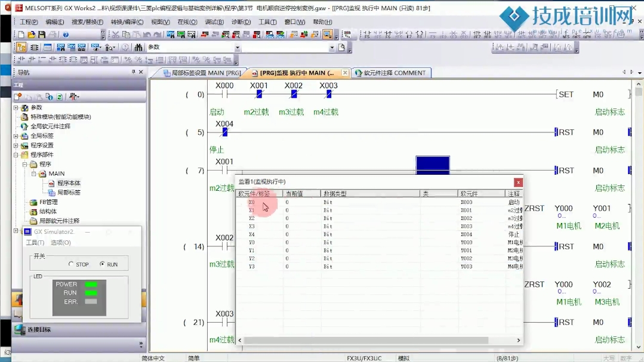Switch to the 局部标签设置 MAIN [PRG] tab
This screenshot has height=362, width=644.
click(x=202, y=73)
